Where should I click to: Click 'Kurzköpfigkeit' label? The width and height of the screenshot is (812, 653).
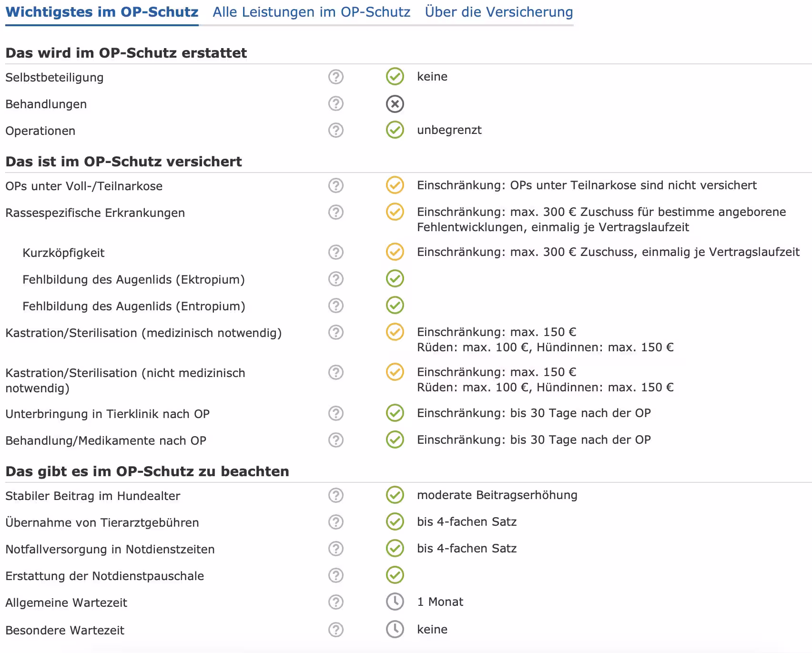click(63, 253)
